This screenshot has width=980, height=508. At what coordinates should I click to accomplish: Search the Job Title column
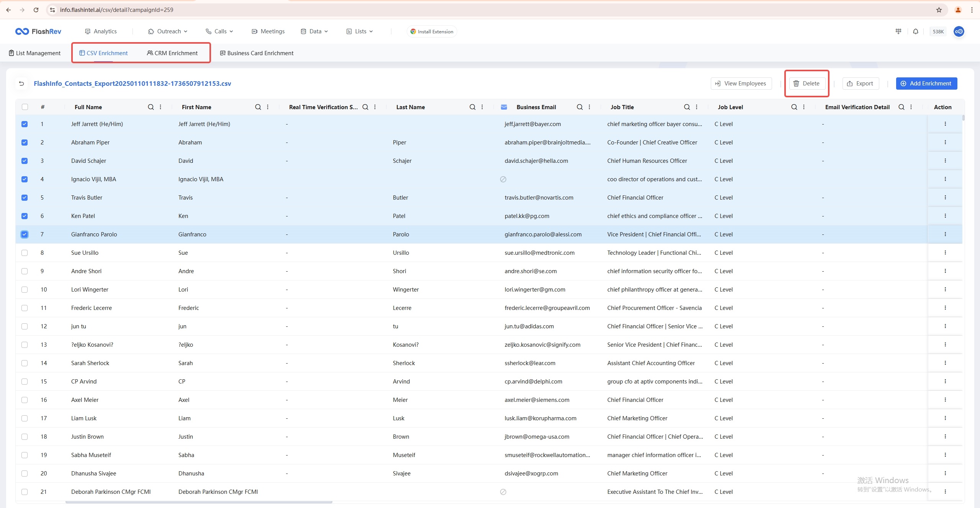tap(687, 107)
